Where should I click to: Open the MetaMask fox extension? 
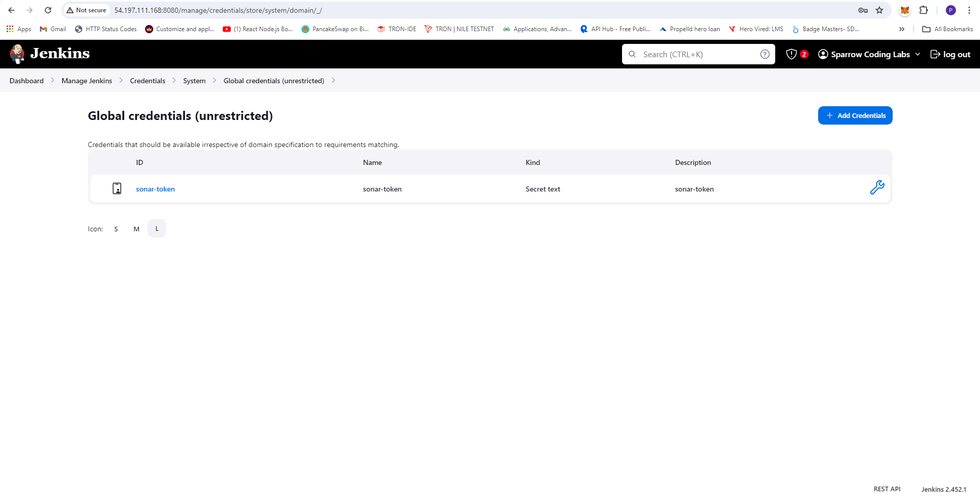[905, 10]
